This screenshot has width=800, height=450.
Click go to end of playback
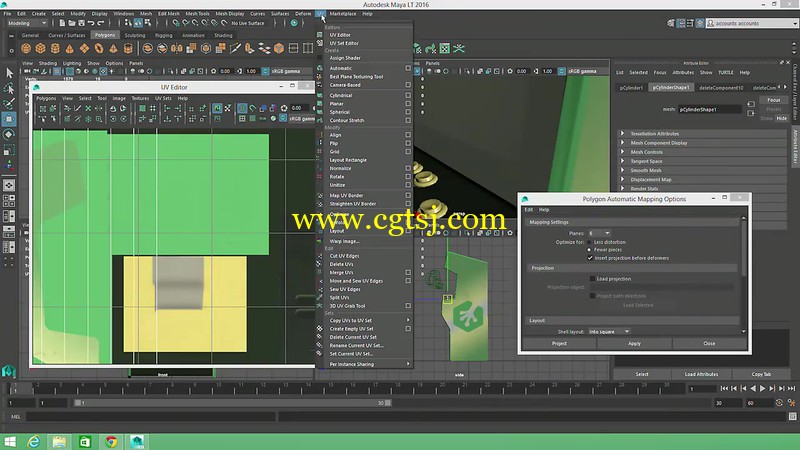(791, 389)
